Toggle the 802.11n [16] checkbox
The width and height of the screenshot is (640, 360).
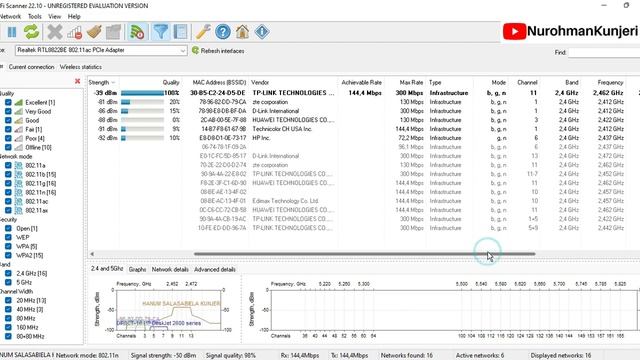click(x=8, y=192)
